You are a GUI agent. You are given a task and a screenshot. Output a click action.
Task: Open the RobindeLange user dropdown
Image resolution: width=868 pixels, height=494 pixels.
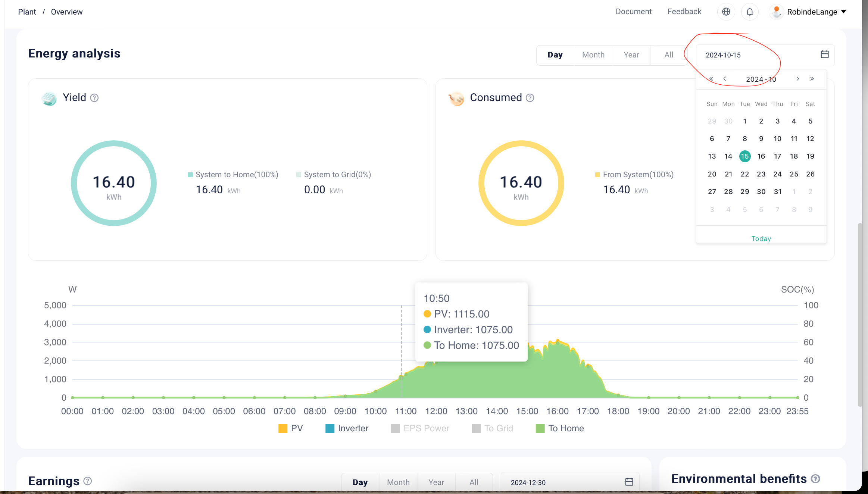[x=812, y=12]
